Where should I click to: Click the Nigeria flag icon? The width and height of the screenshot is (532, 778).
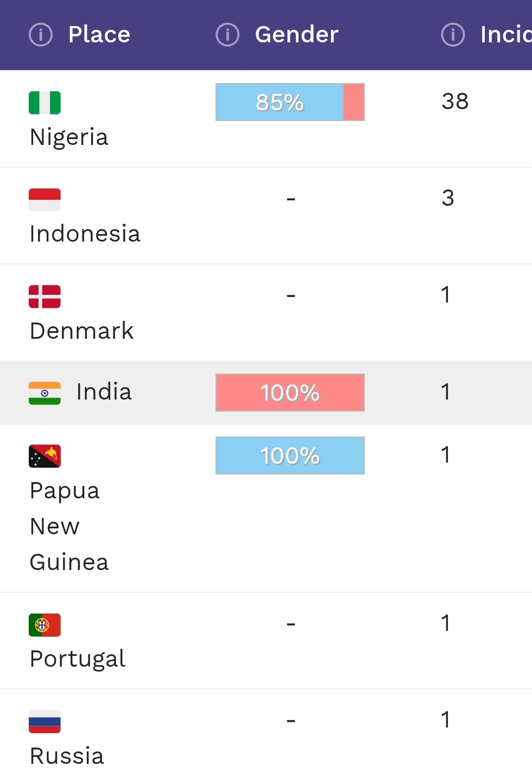(x=45, y=103)
